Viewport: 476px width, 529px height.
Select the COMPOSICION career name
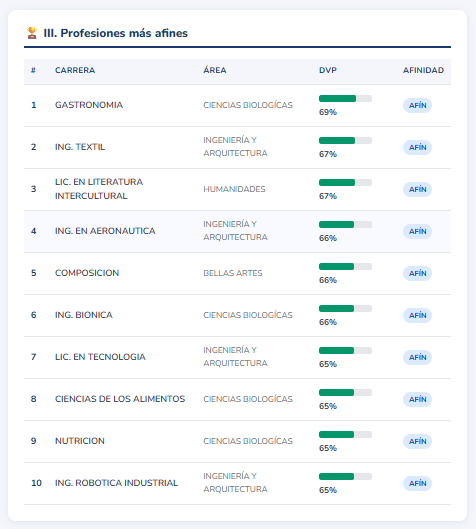(x=87, y=273)
